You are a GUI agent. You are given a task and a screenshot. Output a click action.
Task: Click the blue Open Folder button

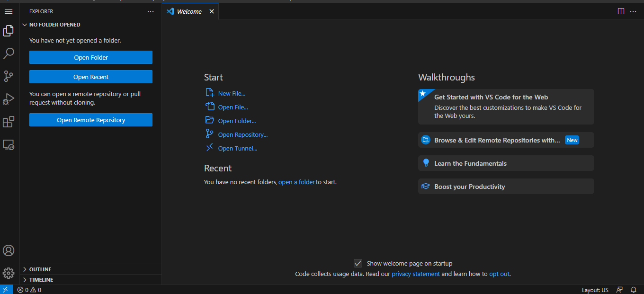pyautogui.click(x=91, y=57)
